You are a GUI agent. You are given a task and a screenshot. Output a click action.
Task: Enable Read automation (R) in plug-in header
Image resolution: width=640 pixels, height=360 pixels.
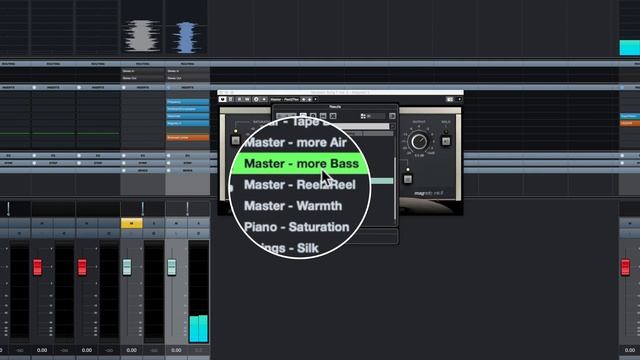240,99
